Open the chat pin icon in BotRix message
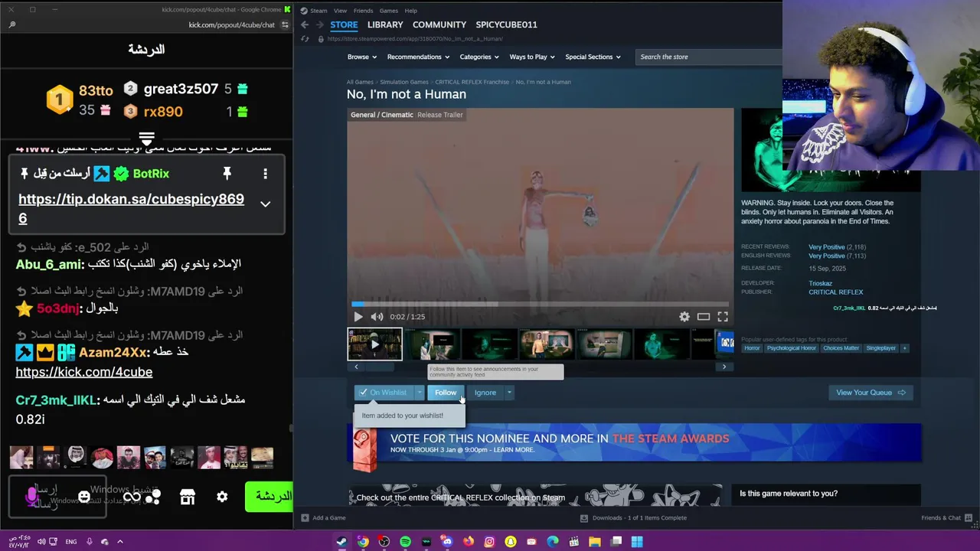The width and height of the screenshot is (980, 551). click(227, 174)
